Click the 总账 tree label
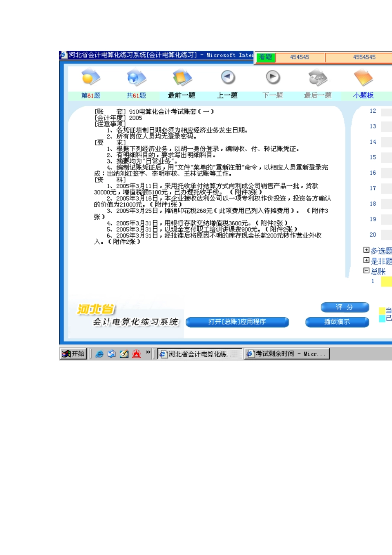Image resolution: width=392 pixels, height=555 pixels. 378,271
